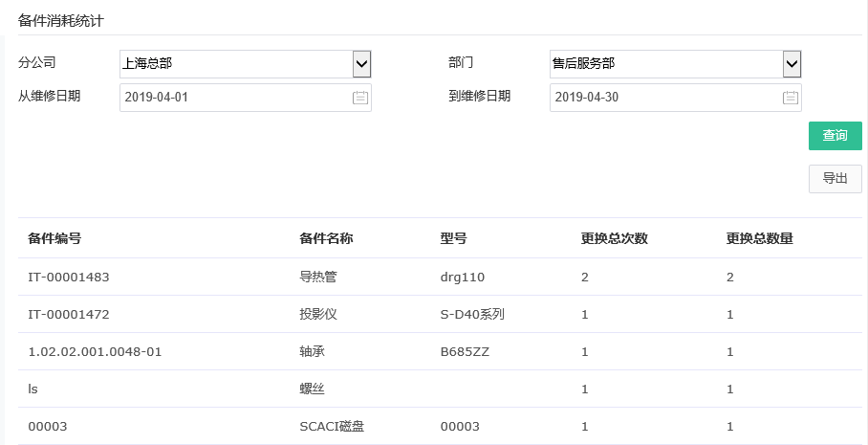This screenshot has height=445, width=868.
Task: Open calendar icon for start repair date
Action: (359, 97)
